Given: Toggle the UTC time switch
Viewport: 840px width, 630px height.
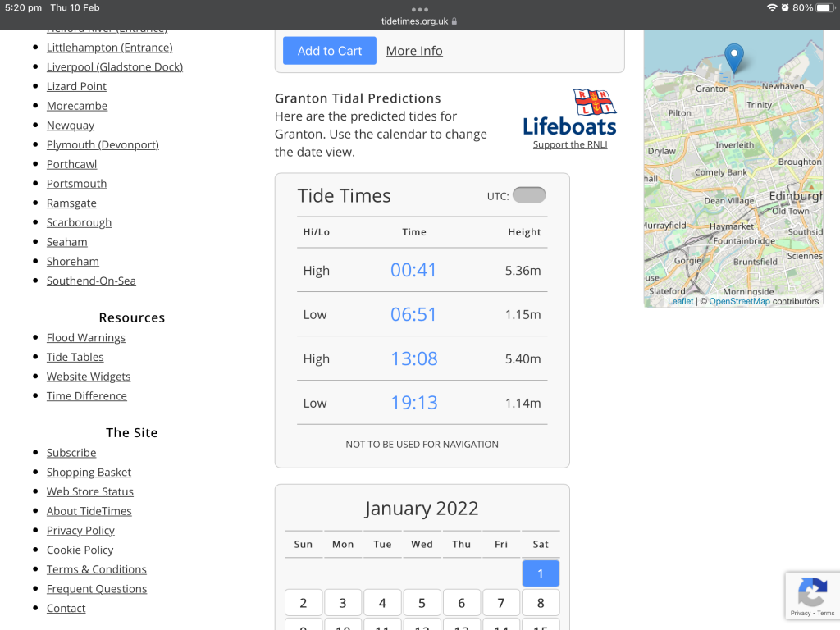Looking at the screenshot, I should click(529, 195).
